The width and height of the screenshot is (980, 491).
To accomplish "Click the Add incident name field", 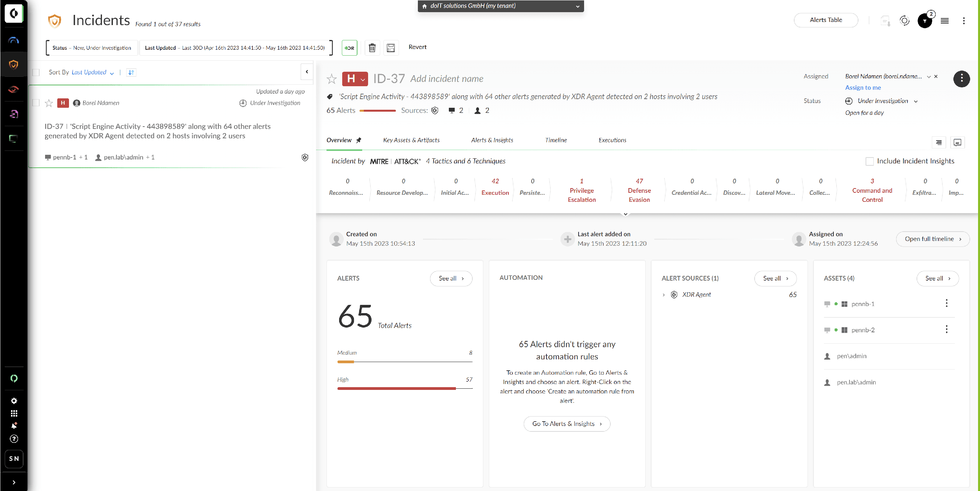I will point(447,79).
